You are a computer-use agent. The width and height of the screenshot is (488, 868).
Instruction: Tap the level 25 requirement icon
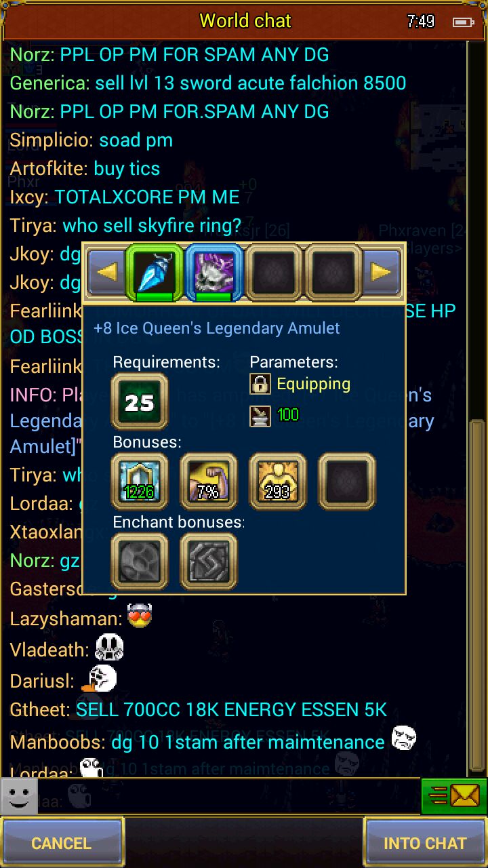[x=140, y=402]
